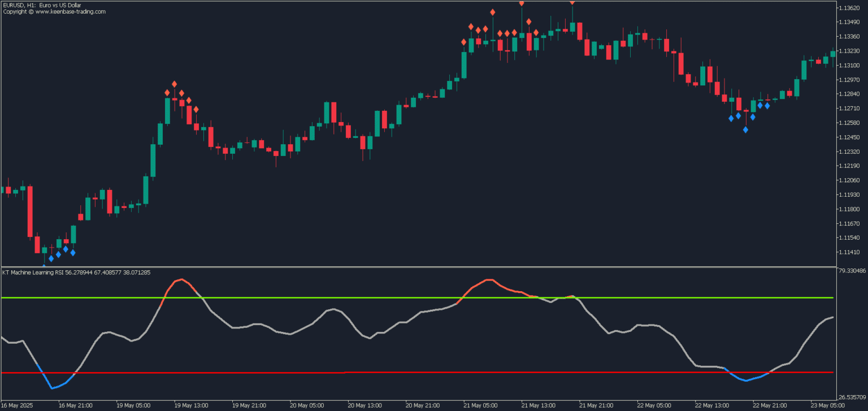Select the rightmost blue buy signal diamond
This screenshot has height=411, width=868.
767,106
